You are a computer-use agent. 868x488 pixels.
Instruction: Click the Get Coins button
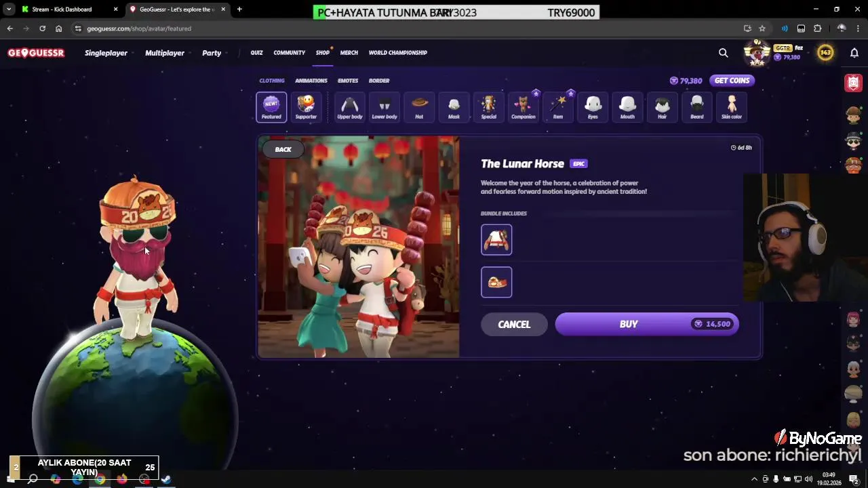(732, 81)
